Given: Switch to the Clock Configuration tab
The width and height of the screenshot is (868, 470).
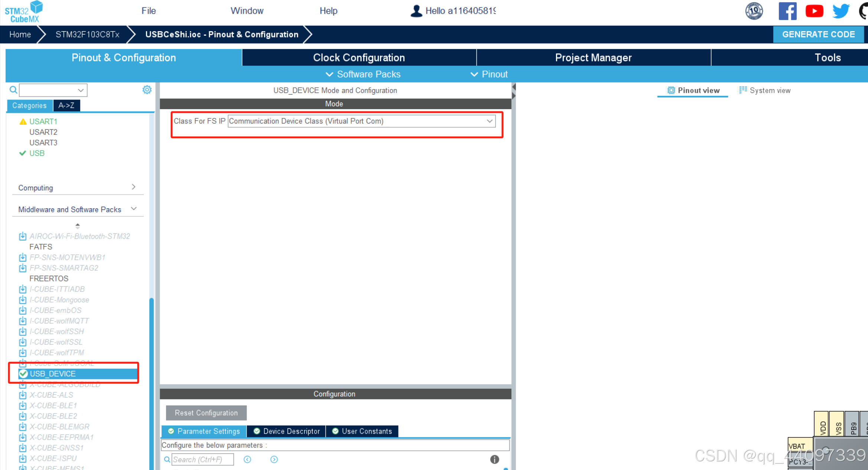Looking at the screenshot, I should point(359,58).
